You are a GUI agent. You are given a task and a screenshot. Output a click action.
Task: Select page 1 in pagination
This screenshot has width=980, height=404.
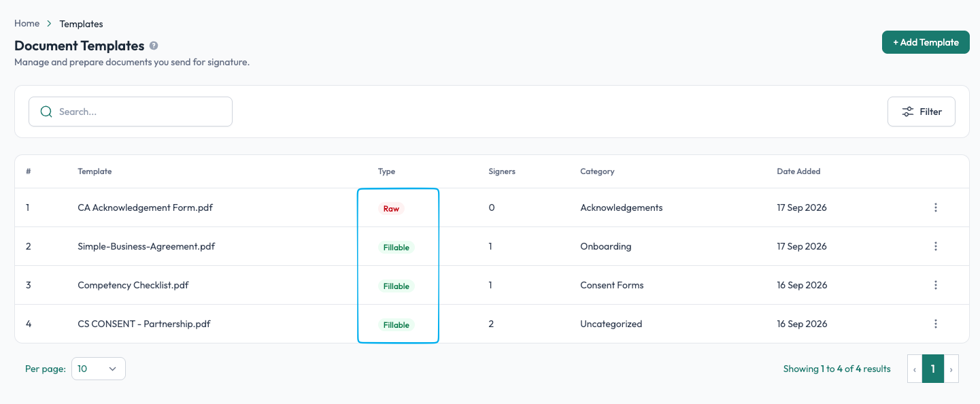933,369
